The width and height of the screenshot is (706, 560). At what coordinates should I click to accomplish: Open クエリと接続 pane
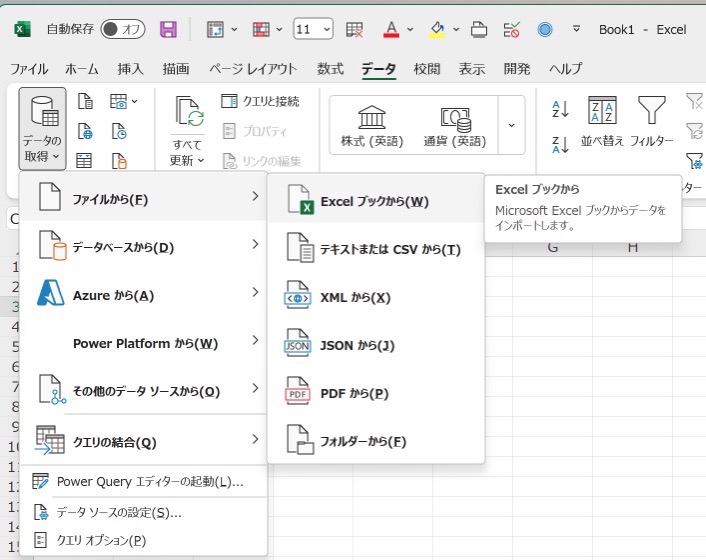point(260,101)
